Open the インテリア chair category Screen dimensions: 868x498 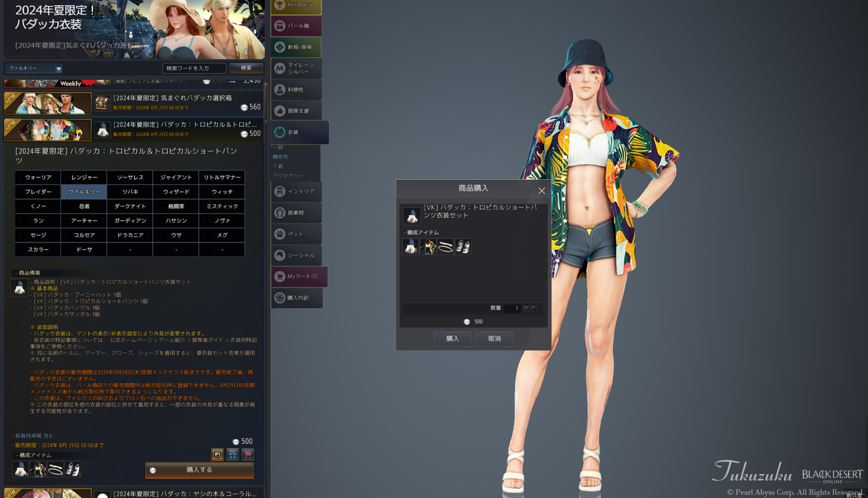[x=296, y=191]
